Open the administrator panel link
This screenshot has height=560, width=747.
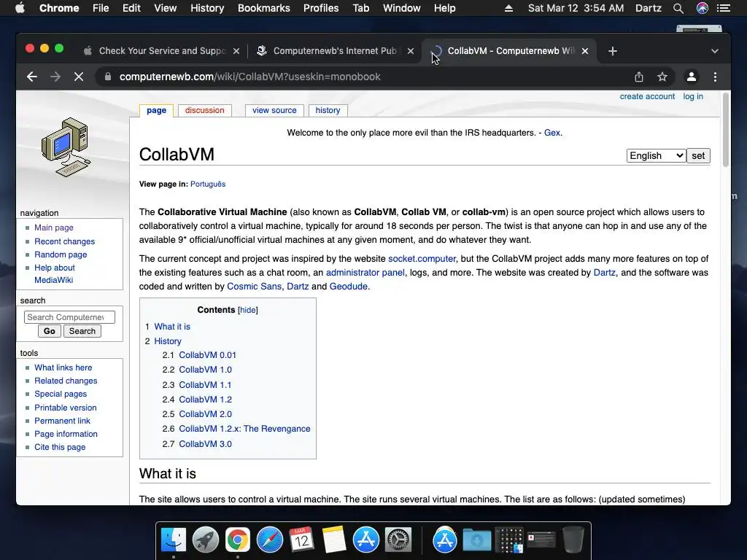(x=365, y=273)
